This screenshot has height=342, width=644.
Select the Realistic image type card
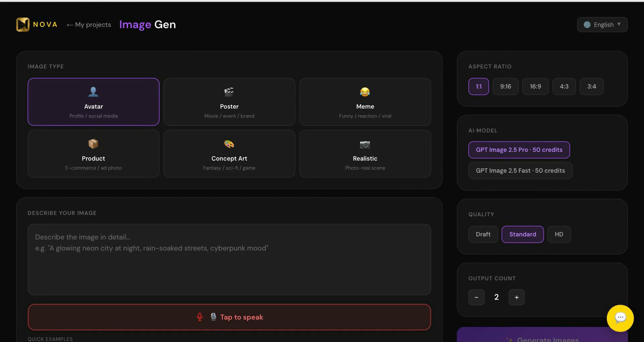[365, 154]
